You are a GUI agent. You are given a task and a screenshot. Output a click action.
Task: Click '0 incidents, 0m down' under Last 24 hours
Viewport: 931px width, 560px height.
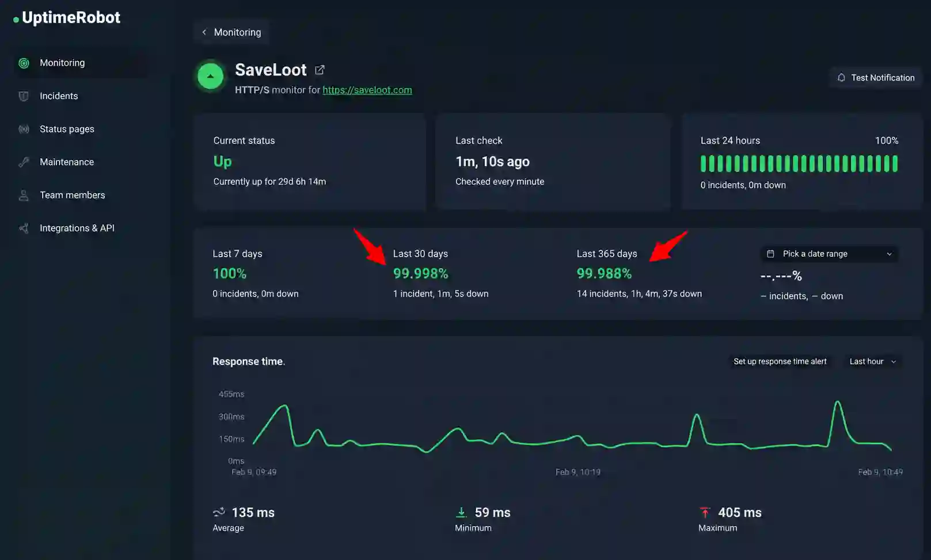(x=743, y=185)
